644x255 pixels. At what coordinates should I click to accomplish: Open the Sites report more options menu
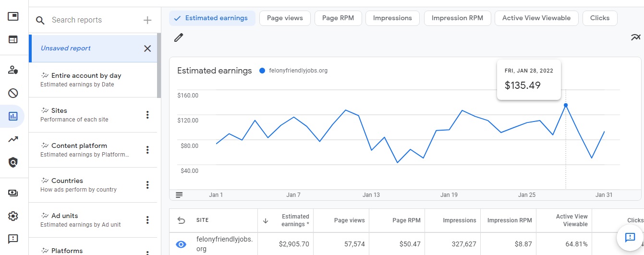(x=147, y=115)
